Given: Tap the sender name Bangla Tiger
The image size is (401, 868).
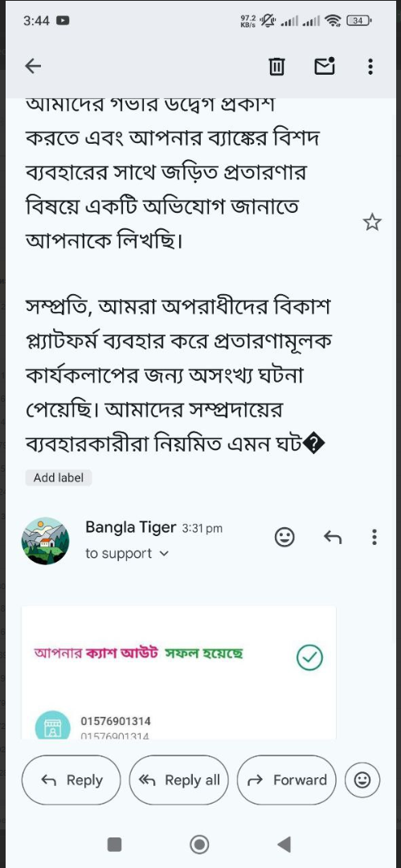Looking at the screenshot, I should click(x=131, y=527).
